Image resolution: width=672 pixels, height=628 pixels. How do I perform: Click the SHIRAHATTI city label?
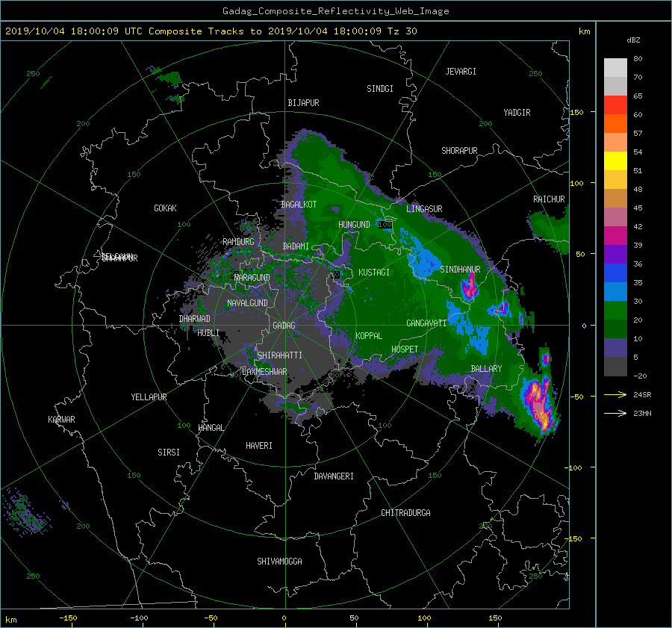(280, 355)
